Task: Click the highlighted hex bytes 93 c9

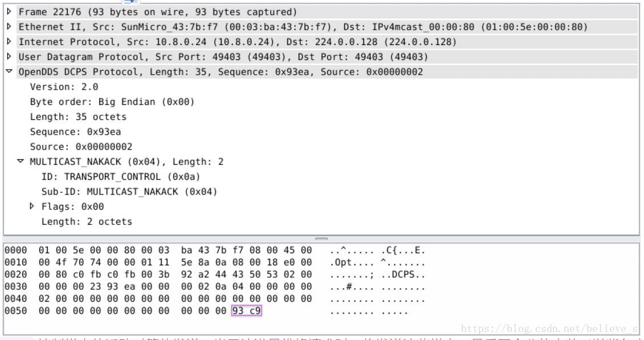Action: coord(246,311)
